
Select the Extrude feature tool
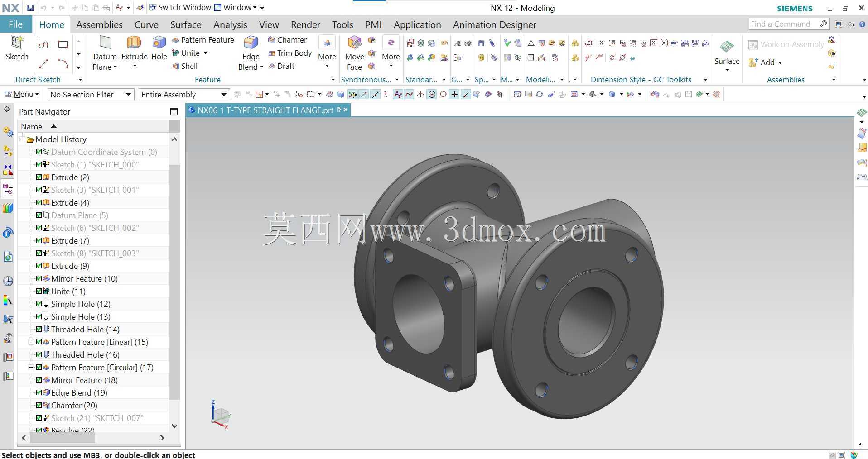[x=134, y=48]
